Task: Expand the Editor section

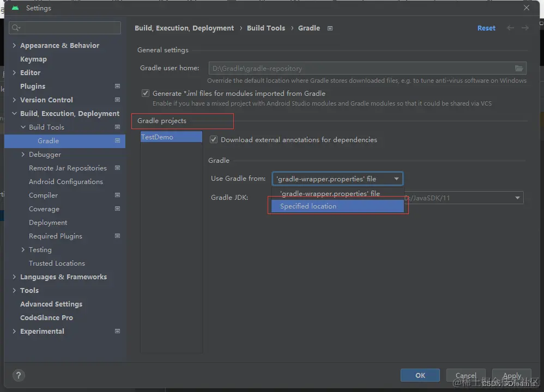Action: point(14,73)
